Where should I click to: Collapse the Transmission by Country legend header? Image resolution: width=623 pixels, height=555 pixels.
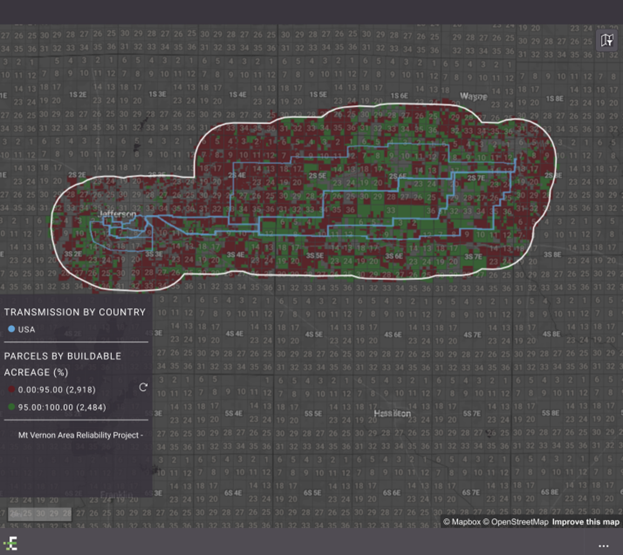74,312
